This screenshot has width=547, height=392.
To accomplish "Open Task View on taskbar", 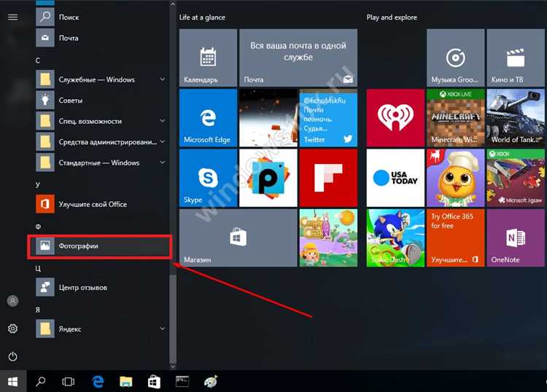I will 69,382.
